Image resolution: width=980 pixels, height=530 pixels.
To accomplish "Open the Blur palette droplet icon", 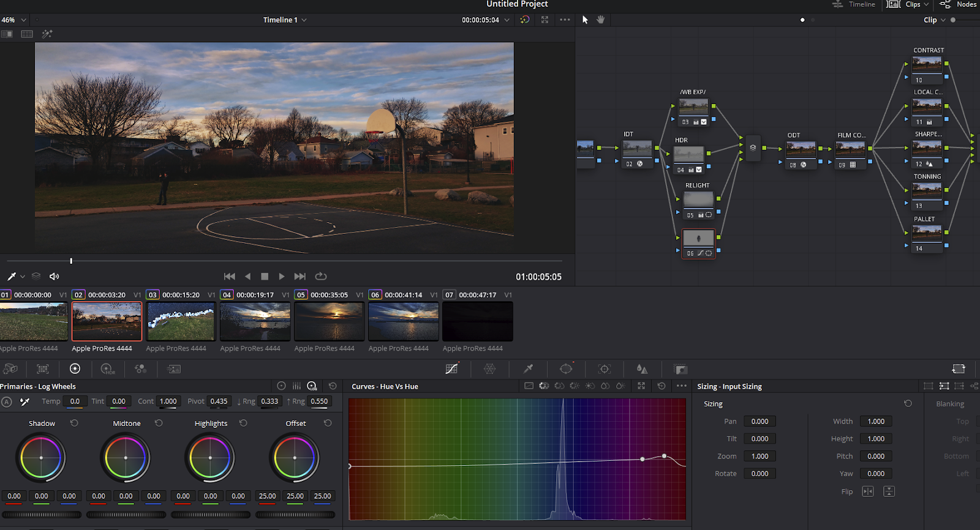I will coord(642,369).
